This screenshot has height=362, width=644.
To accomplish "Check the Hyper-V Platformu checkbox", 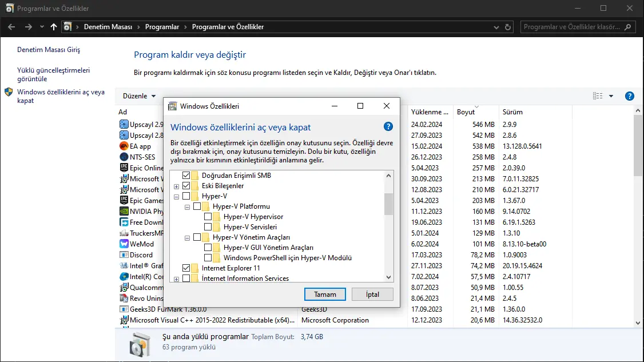I will pyautogui.click(x=197, y=206).
